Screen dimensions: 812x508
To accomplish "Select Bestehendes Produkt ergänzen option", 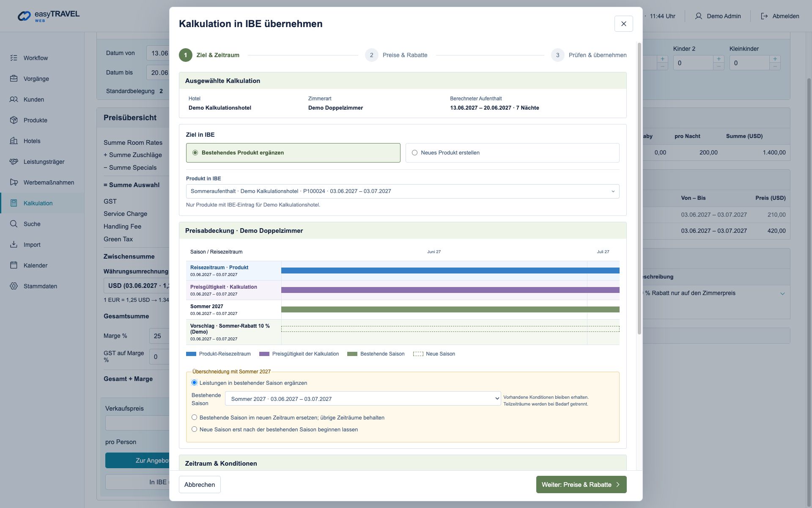I will (x=293, y=153).
